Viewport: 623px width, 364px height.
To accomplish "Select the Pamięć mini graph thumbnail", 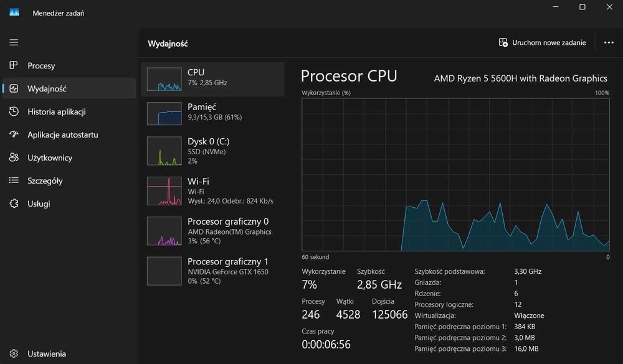I will click(x=164, y=113).
